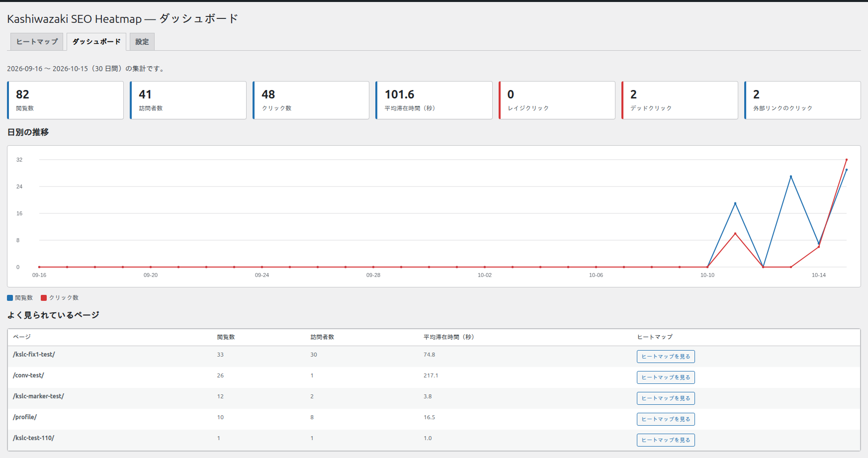Click the 日別の推移 section heading

pyautogui.click(x=28, y=132)
